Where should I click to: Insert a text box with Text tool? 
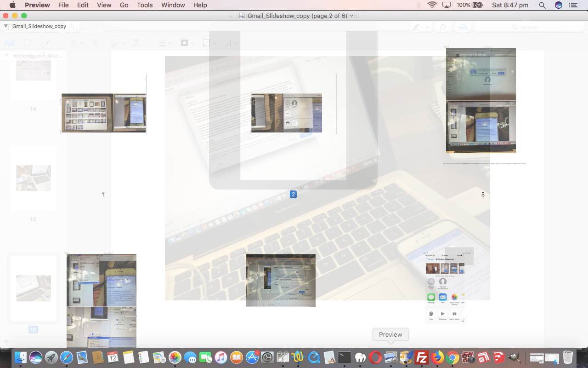[96, 43]
